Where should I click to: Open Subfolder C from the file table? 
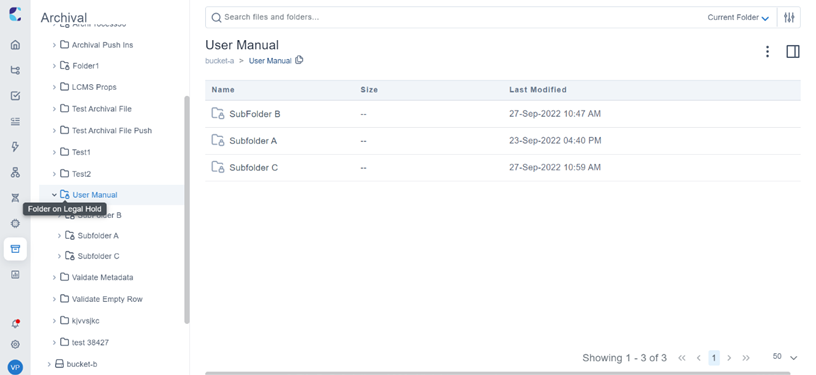tap(253, 167)
